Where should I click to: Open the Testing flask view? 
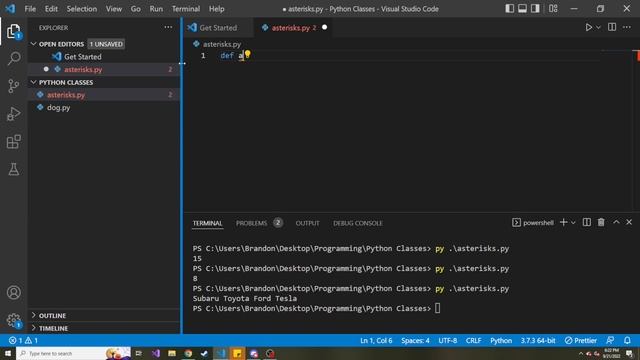point(13,169)
